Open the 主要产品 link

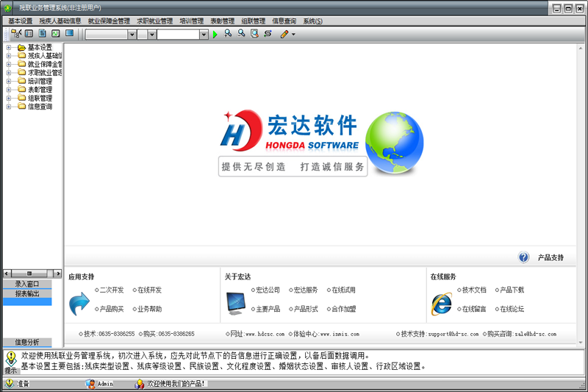(268, 309)
